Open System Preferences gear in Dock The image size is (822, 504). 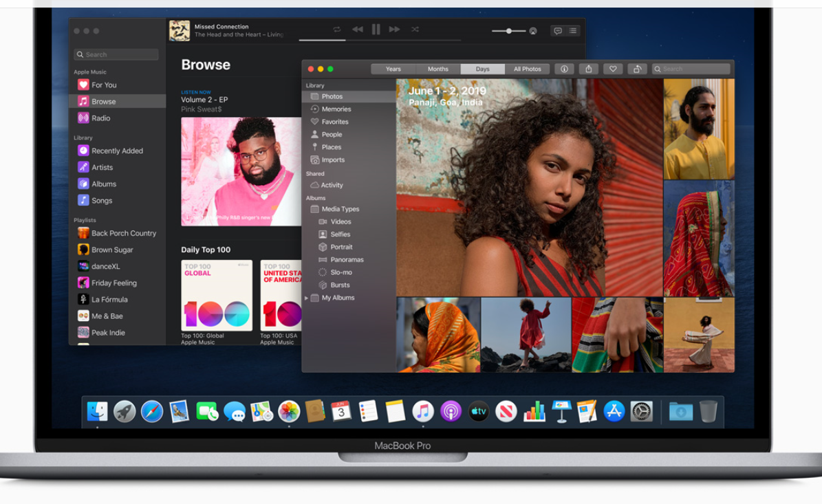pos(642,411)
